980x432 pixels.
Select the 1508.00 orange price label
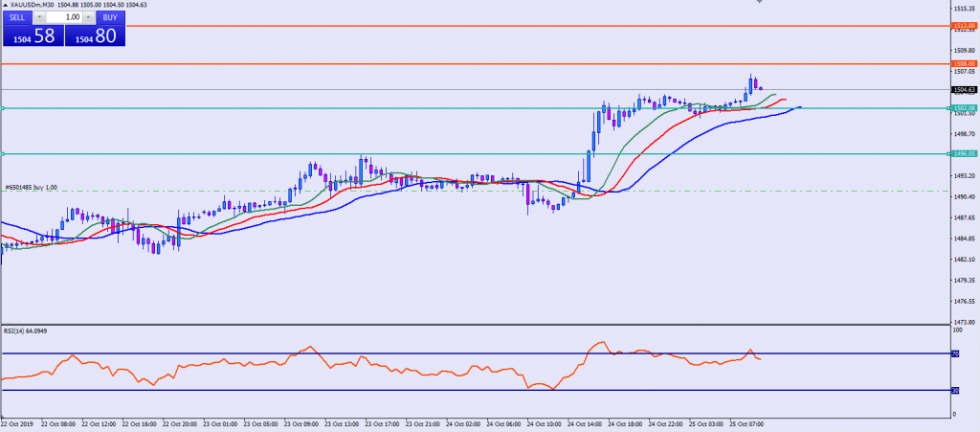click(963, 63)
